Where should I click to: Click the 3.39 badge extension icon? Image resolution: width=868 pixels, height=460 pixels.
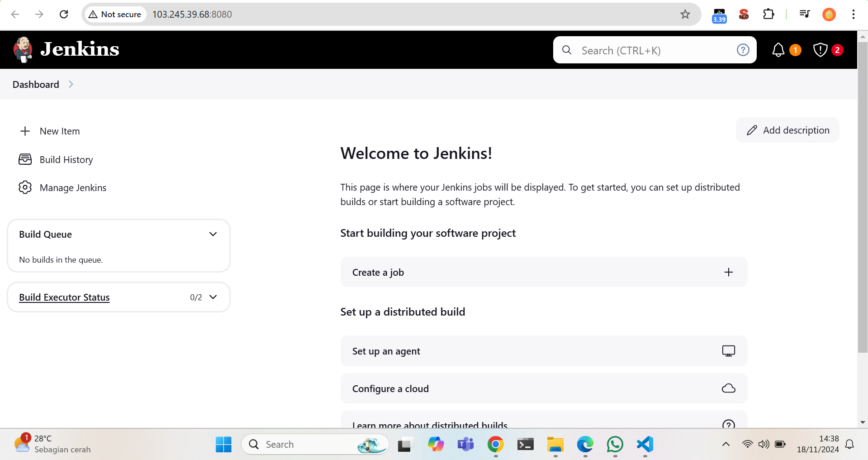tap(719, 15)
